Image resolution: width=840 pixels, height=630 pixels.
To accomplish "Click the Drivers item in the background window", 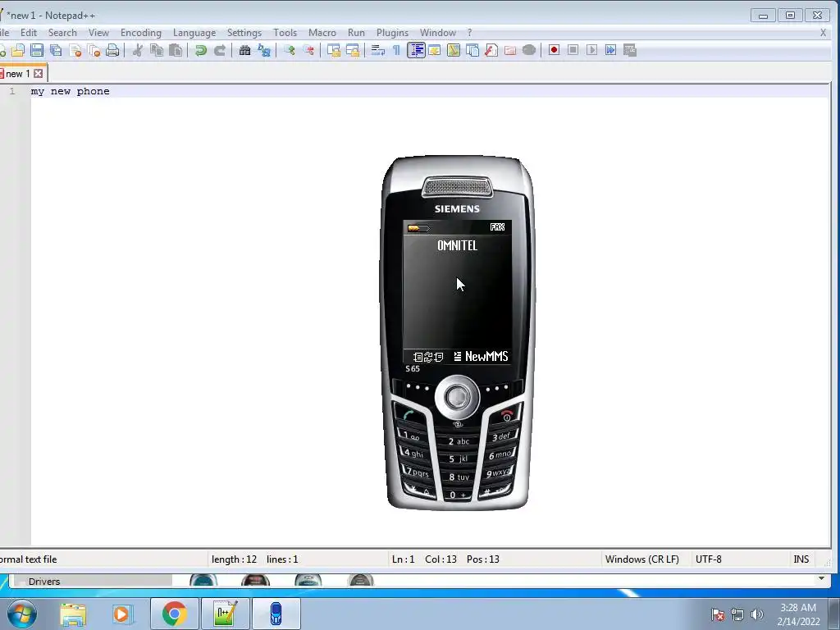I will pyautogui.click(x=44, y=582).
